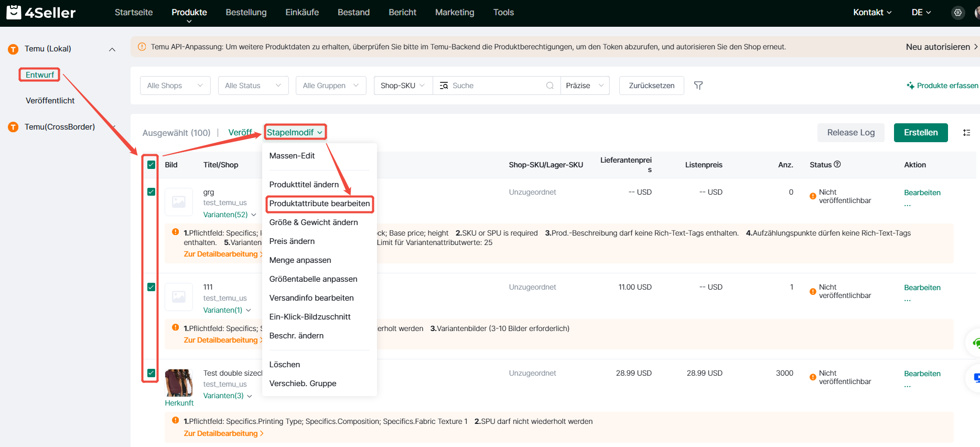Open the Alle Shops dropdown
Screen dimensions: 980x447
[x=175, y=86]
